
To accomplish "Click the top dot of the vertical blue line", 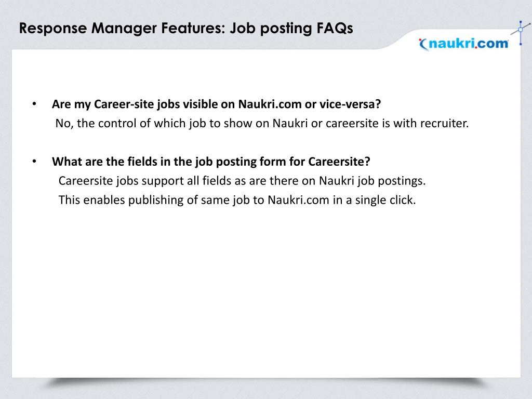I will coord(521,22).
